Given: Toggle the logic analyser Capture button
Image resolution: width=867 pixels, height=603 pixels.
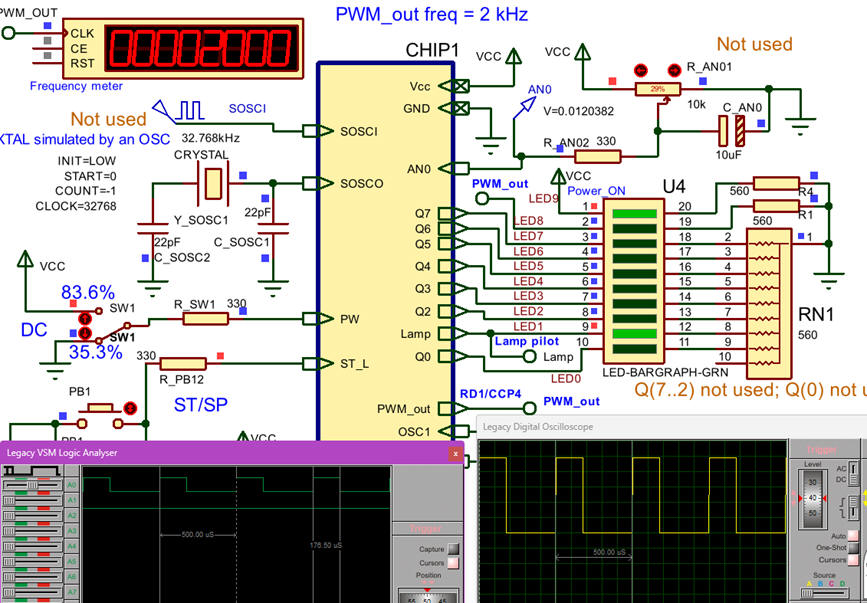Looking at the screenshot, I should tap(453, 548).
